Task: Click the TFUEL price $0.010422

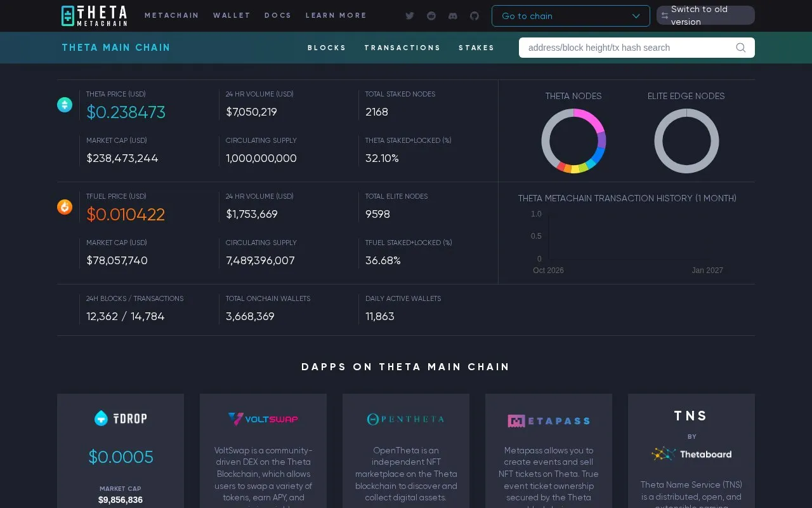Action: tap(126, 215)
